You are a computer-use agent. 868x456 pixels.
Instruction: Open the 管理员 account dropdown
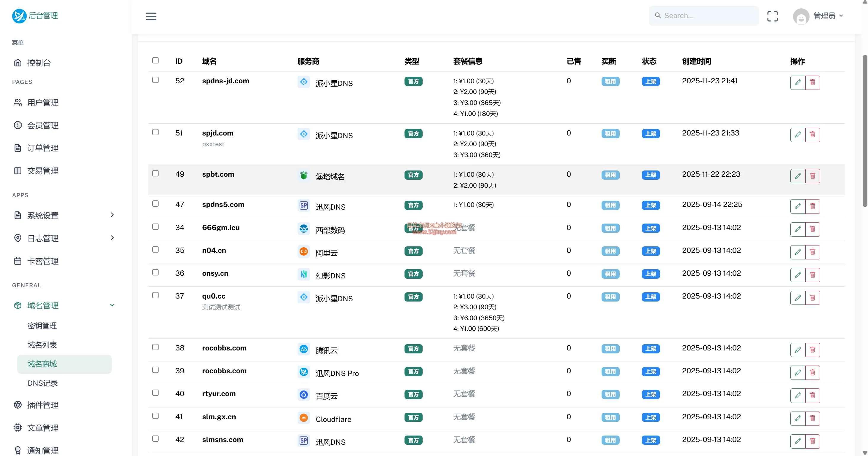[828, 16]
